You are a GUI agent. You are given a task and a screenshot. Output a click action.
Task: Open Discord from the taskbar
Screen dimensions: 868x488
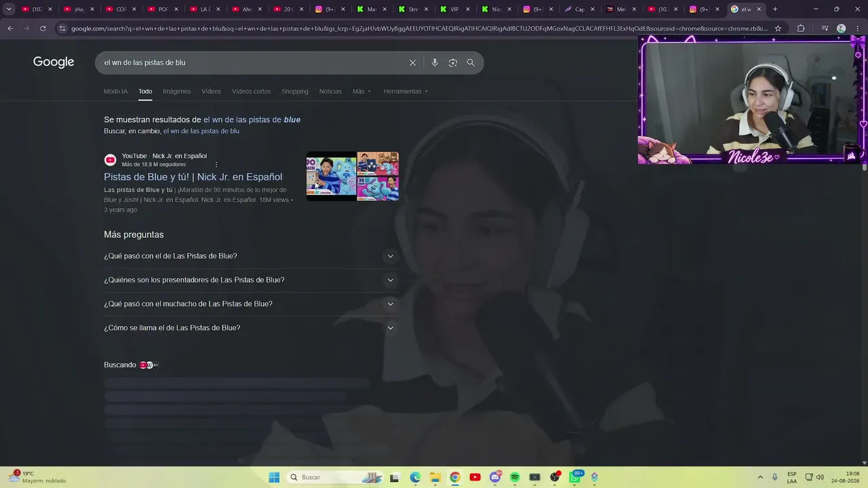tap(495, 477)
